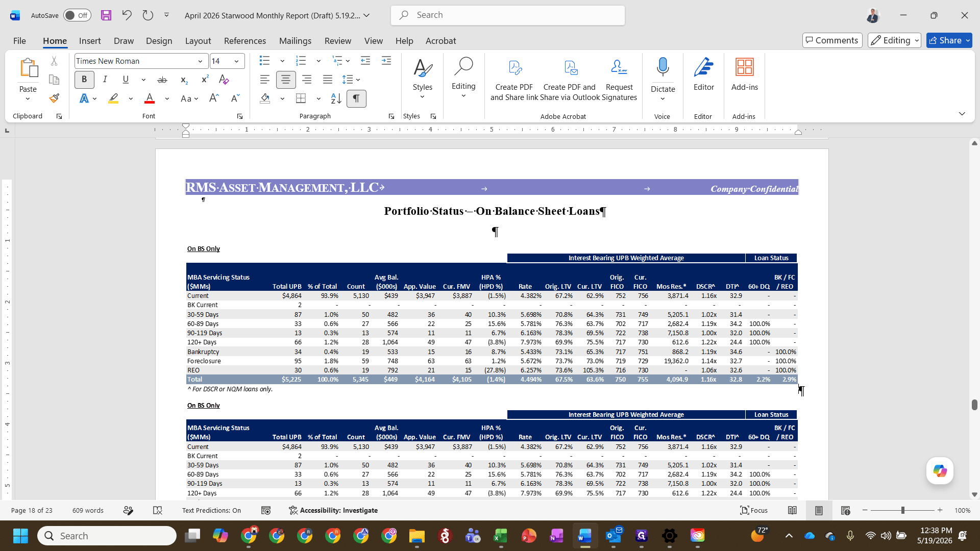This screenshot has width=980, height=551.
Task: Toggle Italic formatting
Action: coord(105,80)
